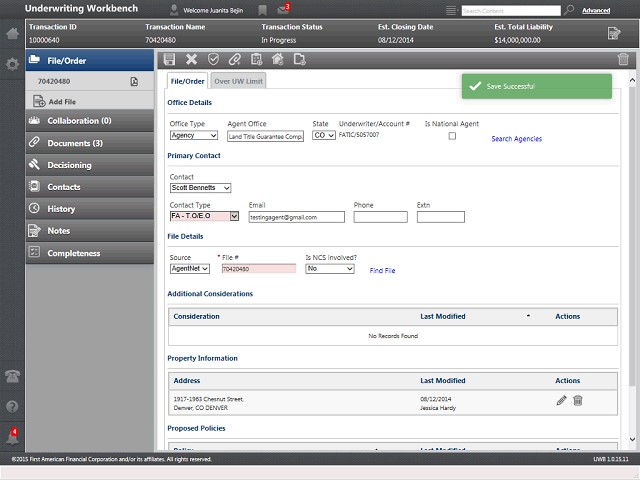Open the Collaboration (0) section
The image size is (640, 480).
[90, 121]
